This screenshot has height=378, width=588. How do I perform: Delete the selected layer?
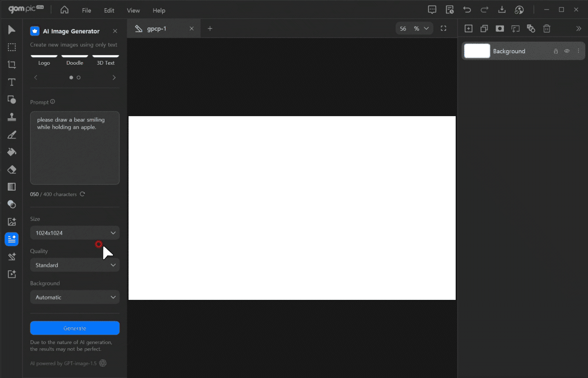547,28
